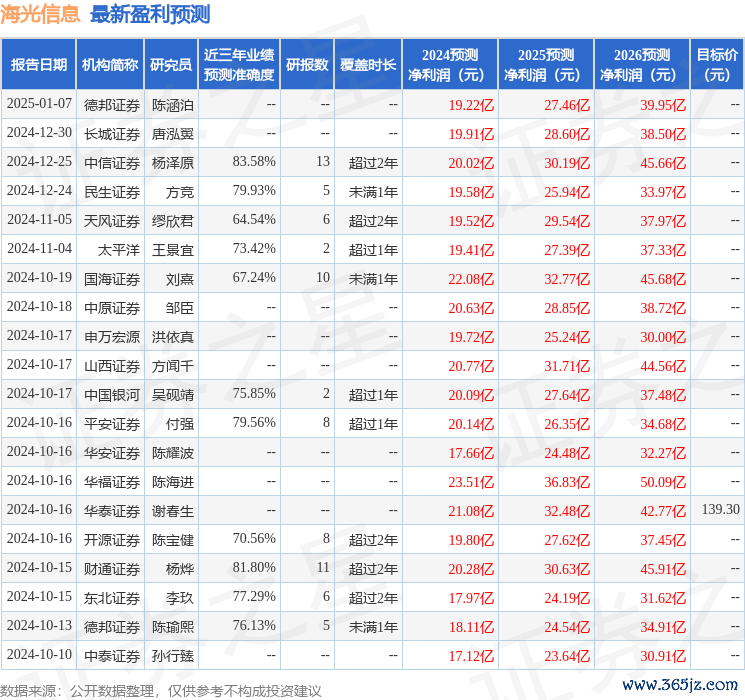Click 2024 forecast 20.02亿
The image size is (745, 700).
471,163
